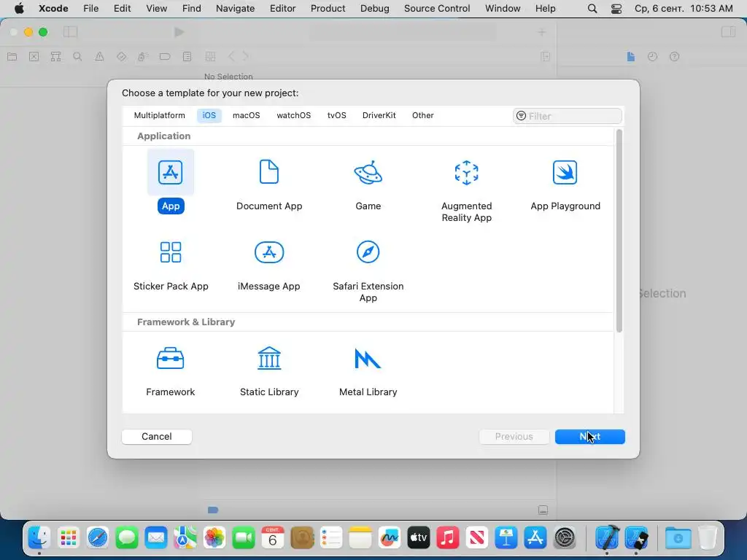
Task: Show the Project navigator folder icon
Action: tap(12, 57)
